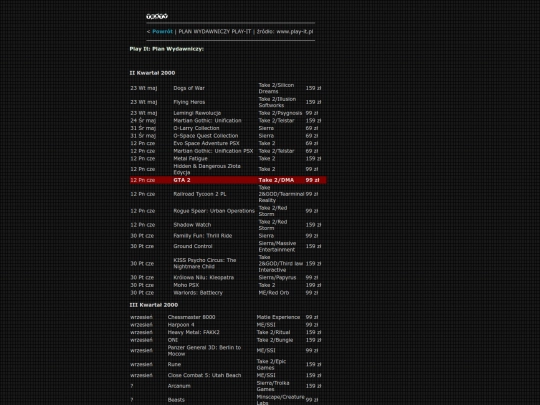Click 'Take 2/Silicon Dreams' publisher cell
Viewport: 540px width, 405px height.
click(276, 88)
